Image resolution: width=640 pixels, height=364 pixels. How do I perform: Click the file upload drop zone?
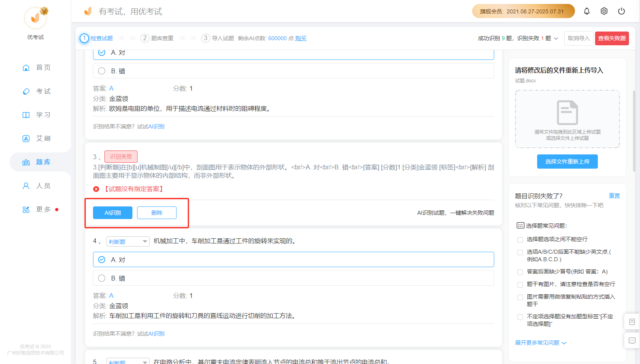(567, 119)
